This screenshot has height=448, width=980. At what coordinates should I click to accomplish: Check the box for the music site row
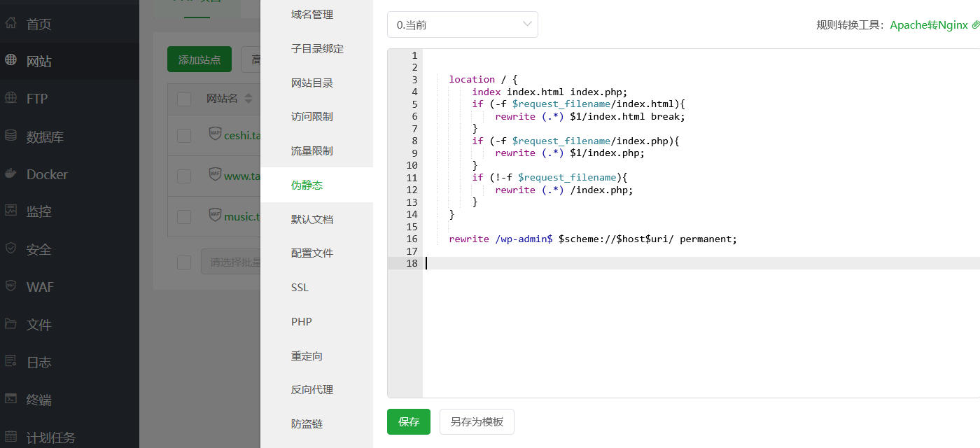click(x=184, y=216)
